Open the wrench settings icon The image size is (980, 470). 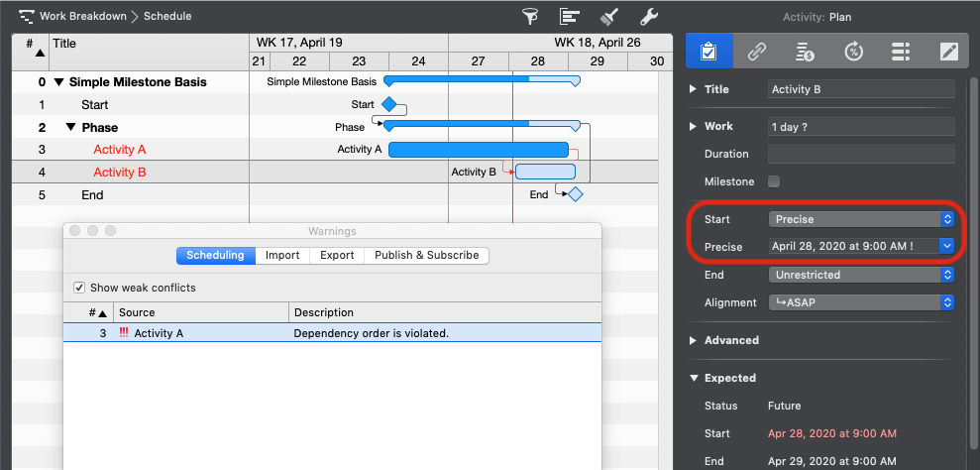coord(649,16)
